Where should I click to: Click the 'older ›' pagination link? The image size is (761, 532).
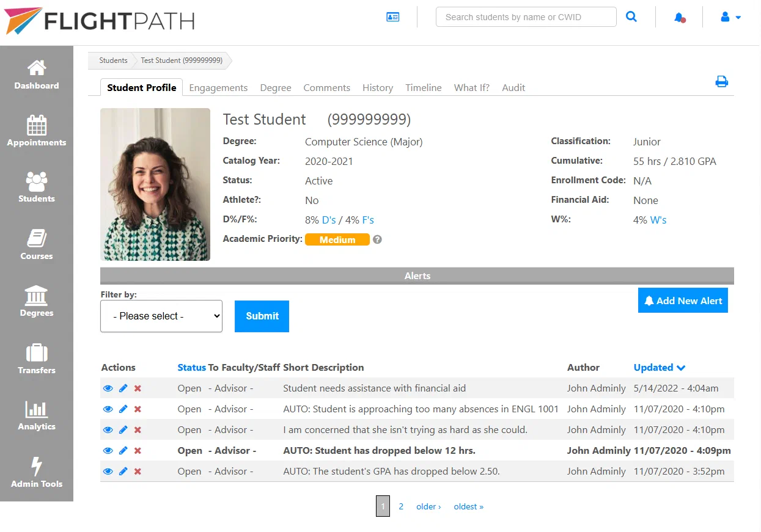(x=428, y=506)
